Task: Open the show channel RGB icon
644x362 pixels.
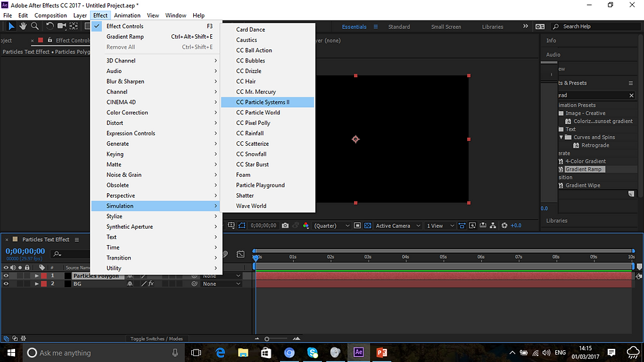Action: [x=306, y=226]
